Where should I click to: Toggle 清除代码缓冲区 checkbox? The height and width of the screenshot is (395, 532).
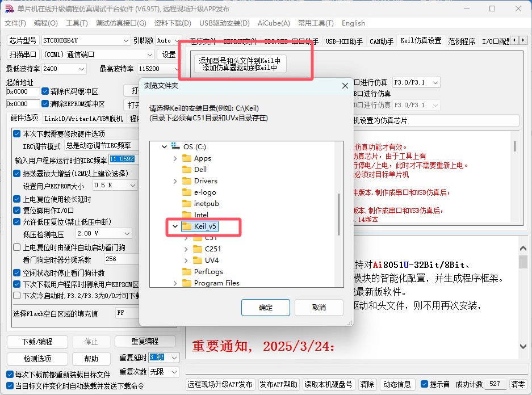tap(45, 91)
